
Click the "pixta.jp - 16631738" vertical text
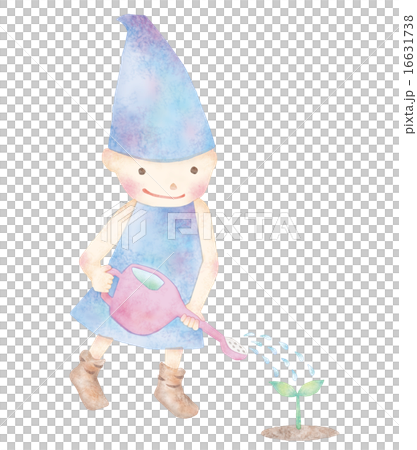click(x=409, y=74)
